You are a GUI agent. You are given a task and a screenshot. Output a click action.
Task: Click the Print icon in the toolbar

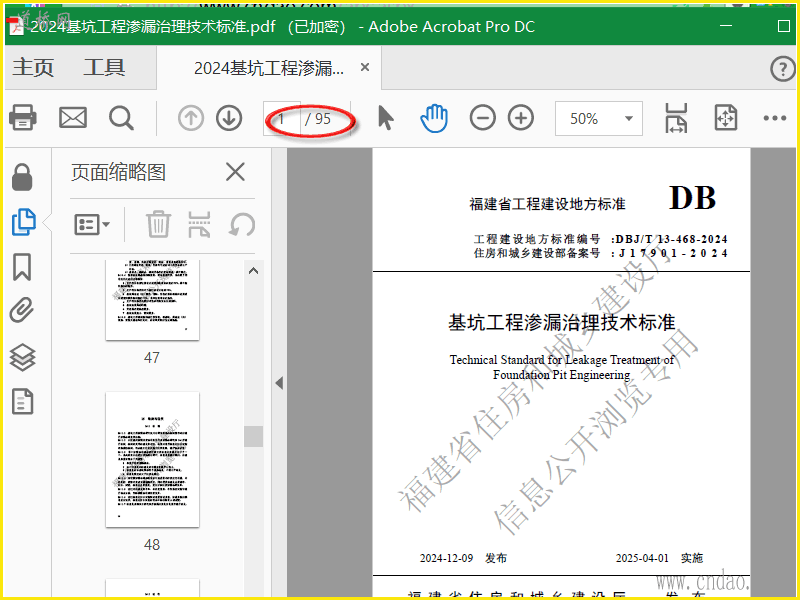click(x=23, y=118)
